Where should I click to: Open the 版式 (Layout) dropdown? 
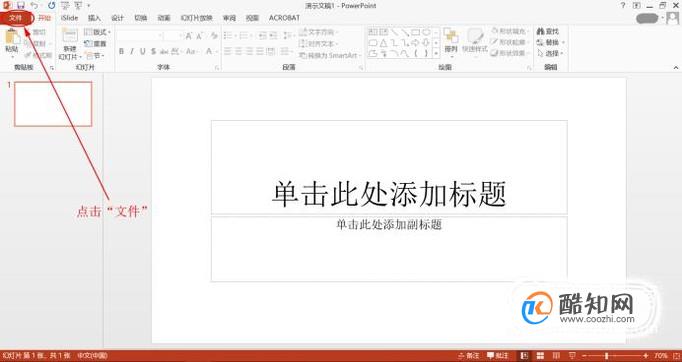pyautogui.click(x=97, y=32)
